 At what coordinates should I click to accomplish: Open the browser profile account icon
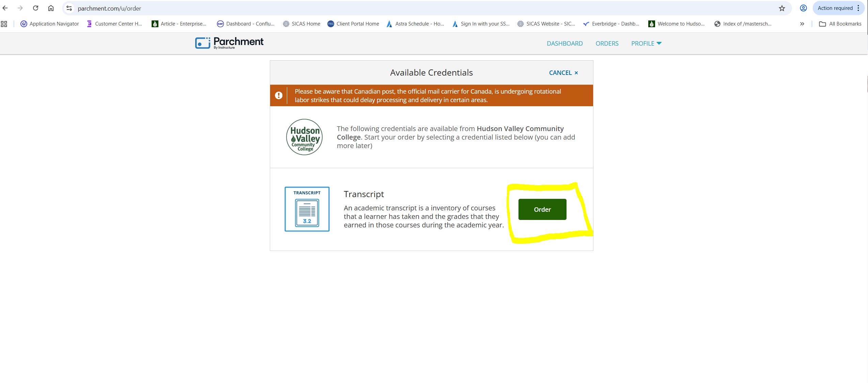point(803,8)
